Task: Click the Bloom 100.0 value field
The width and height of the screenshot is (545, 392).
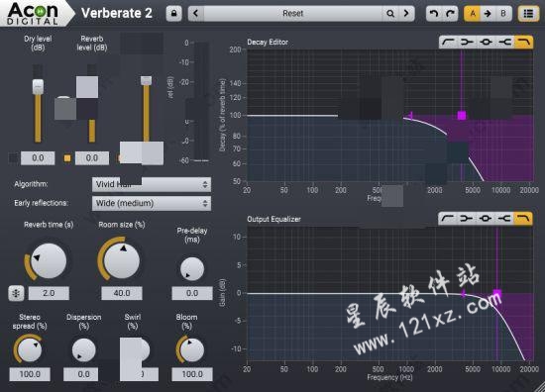Action: pos(192,374)
